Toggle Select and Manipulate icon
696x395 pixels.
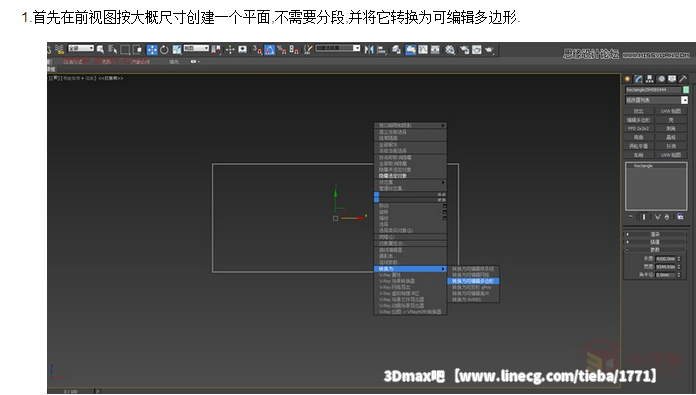230,50
